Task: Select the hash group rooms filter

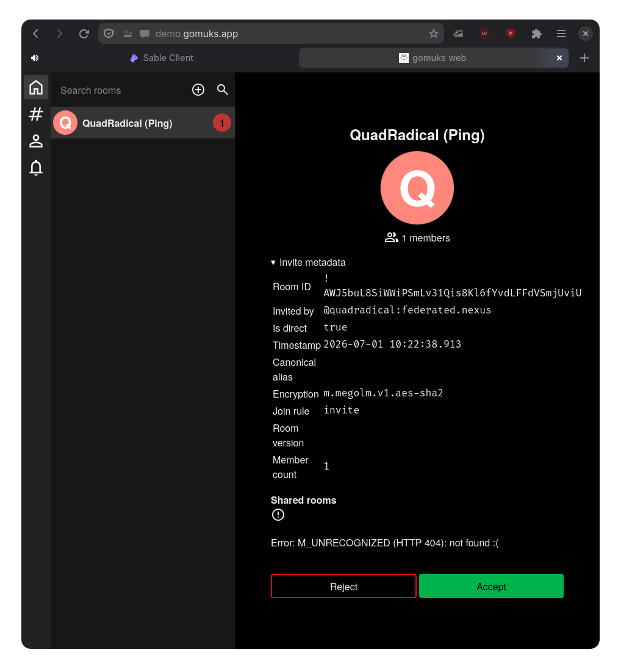Action: point(36,114)
